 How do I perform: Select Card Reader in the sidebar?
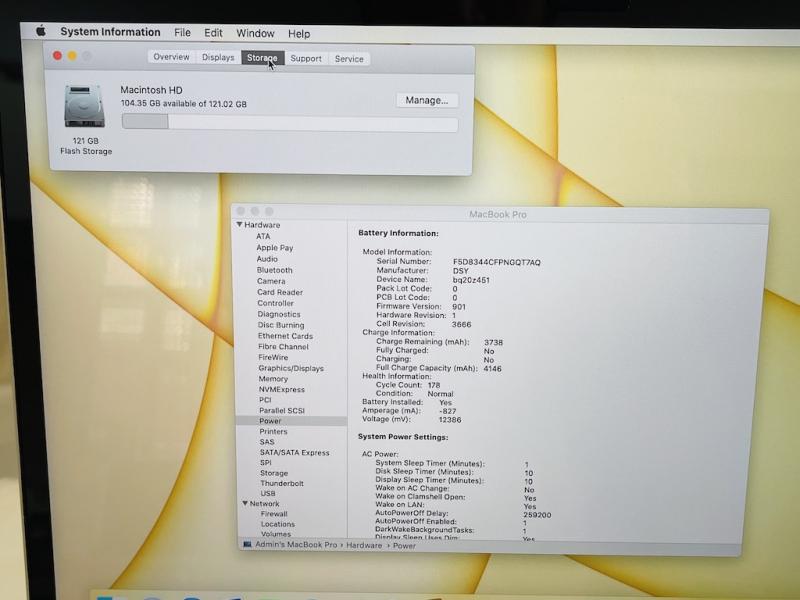[280, 292]
